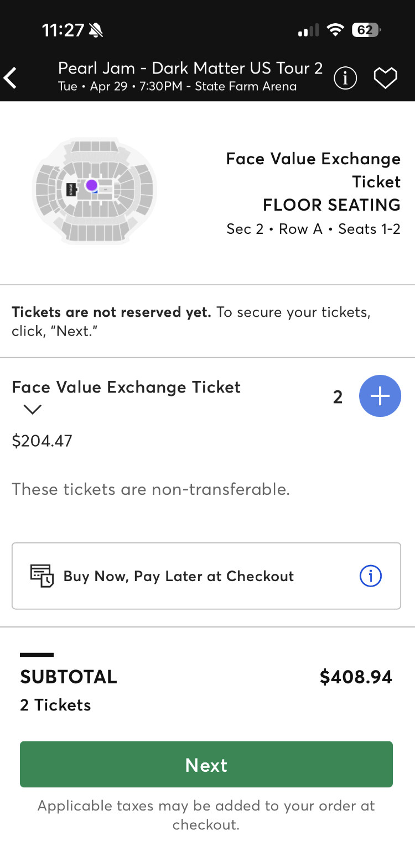Tap the Buy Now, Pay Later payment icon
The height and width of the screenshot is (868, 415).
[x=42, y=576]
